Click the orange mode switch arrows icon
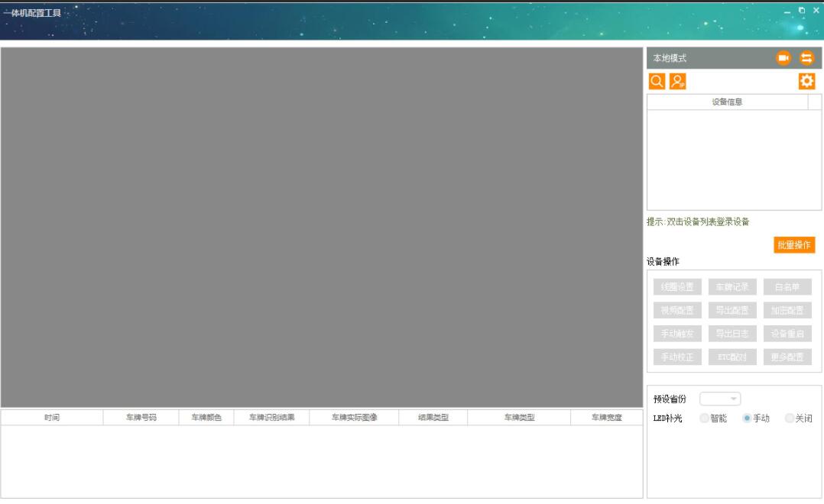Screen dimensions: 824x504 point(806,58)
